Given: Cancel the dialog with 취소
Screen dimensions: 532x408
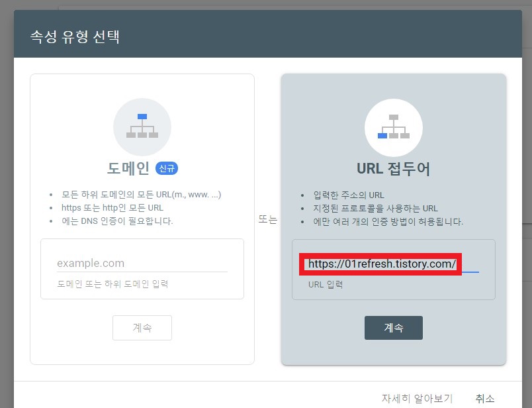Looking at the screenshot, I should point(485,398).
